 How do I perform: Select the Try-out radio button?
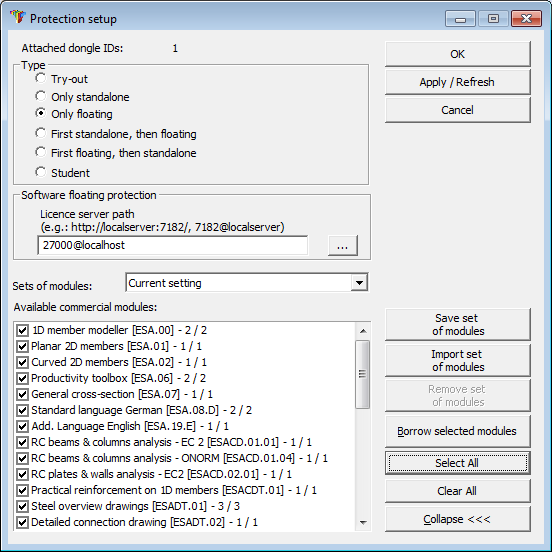[41, 79]
